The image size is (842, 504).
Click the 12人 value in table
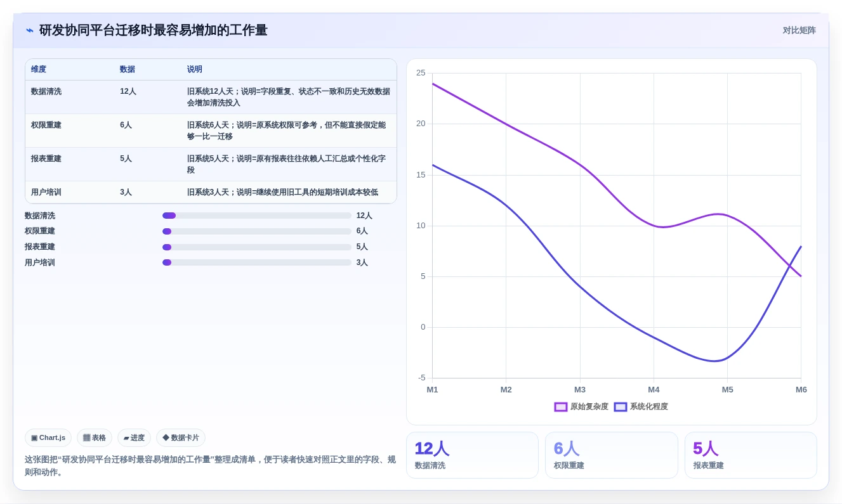[128, 91]
